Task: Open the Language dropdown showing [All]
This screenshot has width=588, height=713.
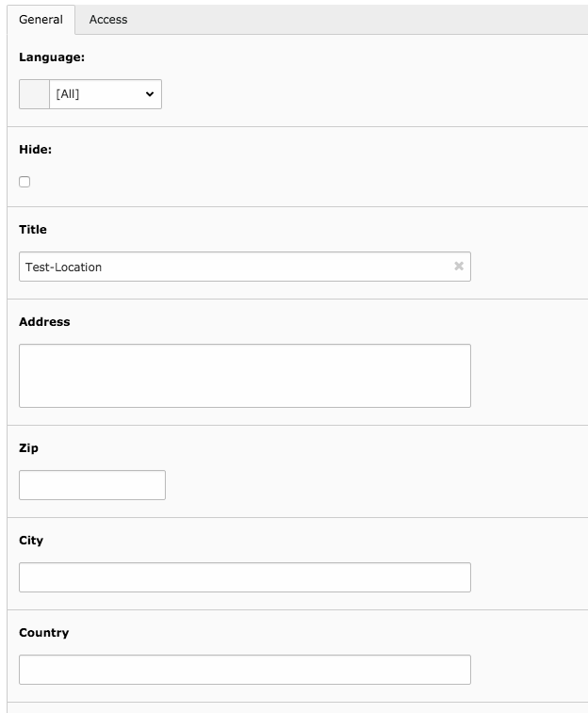Action: [x=104, y=94]
